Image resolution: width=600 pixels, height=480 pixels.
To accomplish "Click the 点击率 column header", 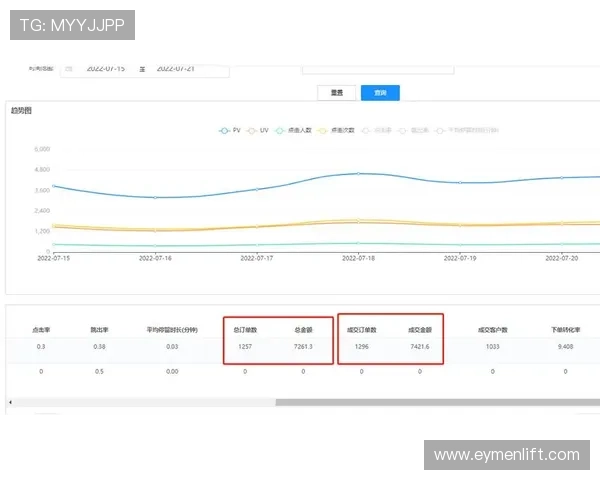I will 41,330.
